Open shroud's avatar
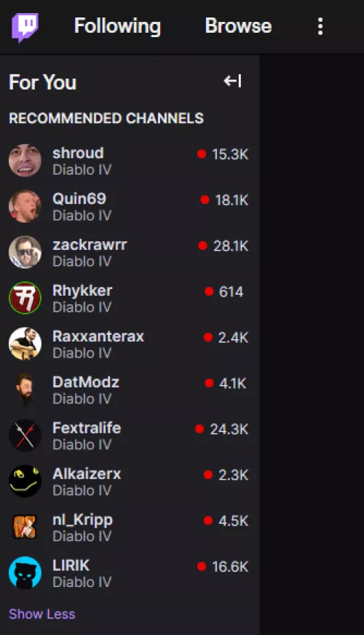 click(25, 160)
